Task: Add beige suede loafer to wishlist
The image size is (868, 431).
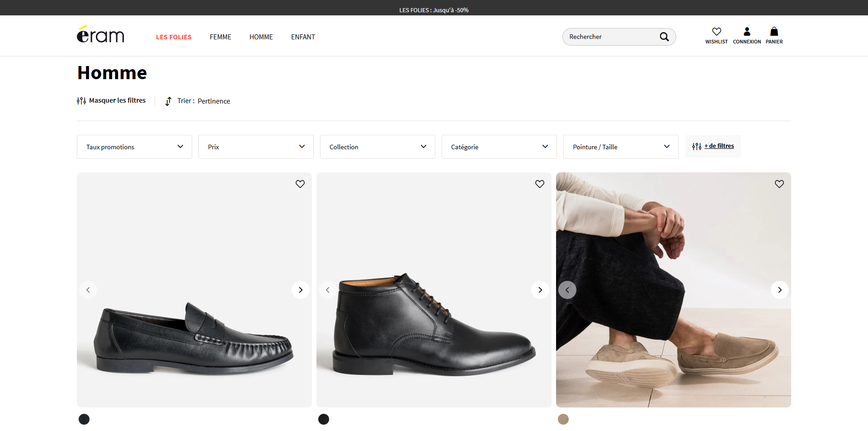Action: pyautogui.click(x=779, y=184)
